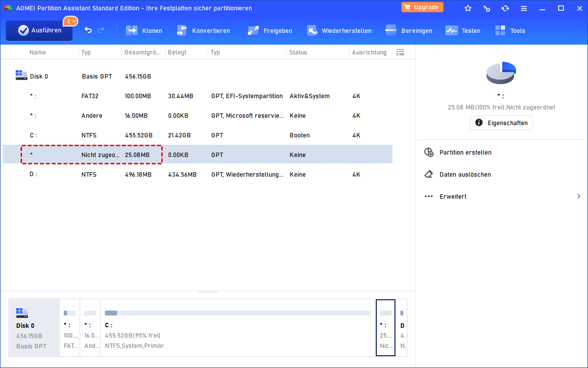Sort by the Name column header
The height and width of the screenshot is (368, 588).
(x=38, y=52)
